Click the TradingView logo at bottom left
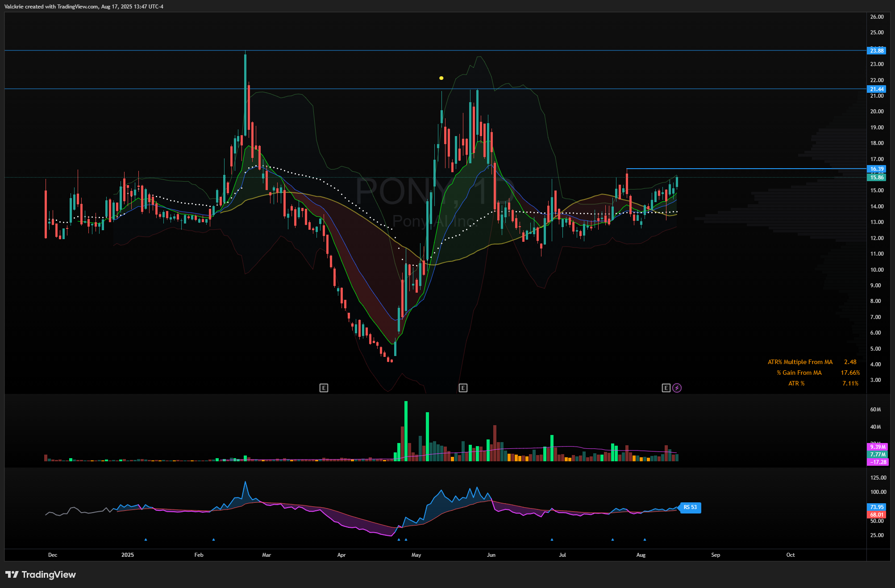 click(41, 574)
